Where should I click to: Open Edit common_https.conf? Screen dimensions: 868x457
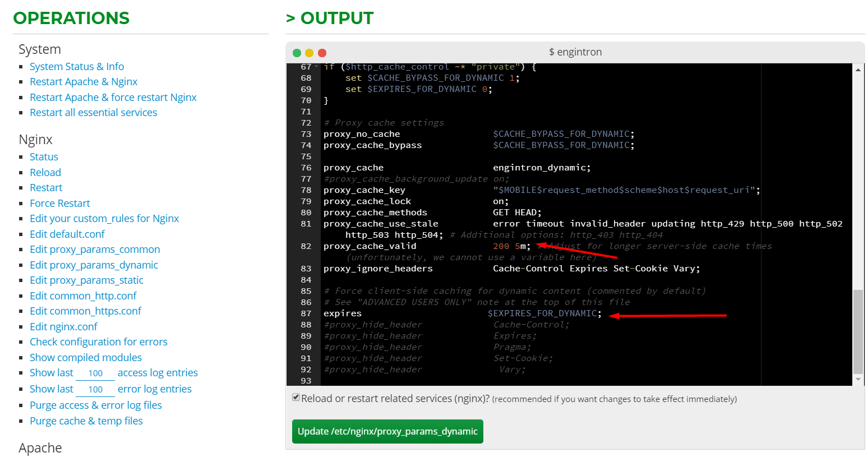85,311
